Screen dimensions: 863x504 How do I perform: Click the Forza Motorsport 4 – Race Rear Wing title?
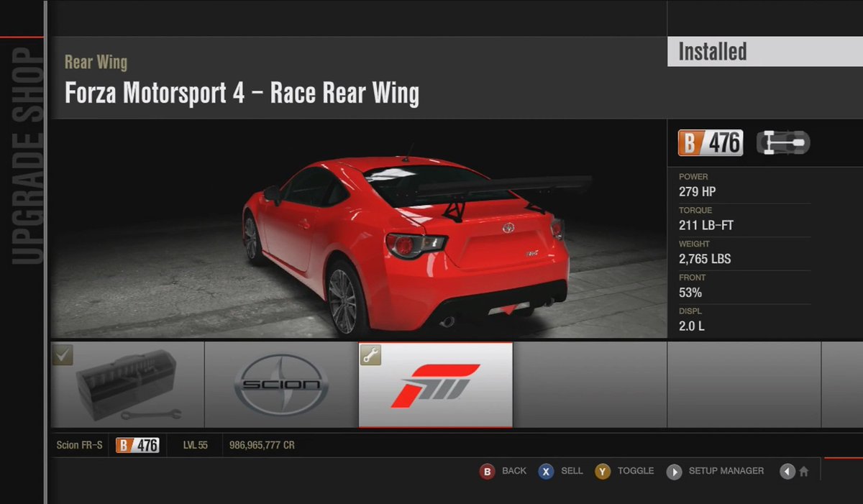coord(242,93)
